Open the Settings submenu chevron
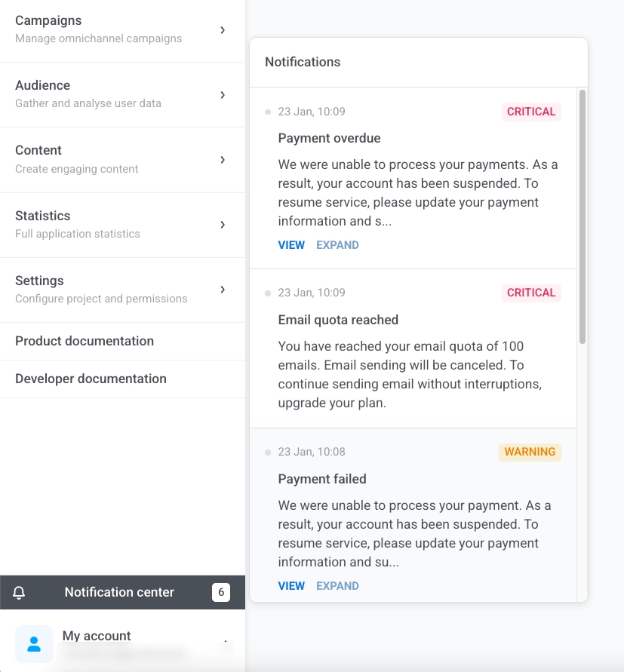The height and width of the screenshot is (672, 624). click(x=223, y=290)
